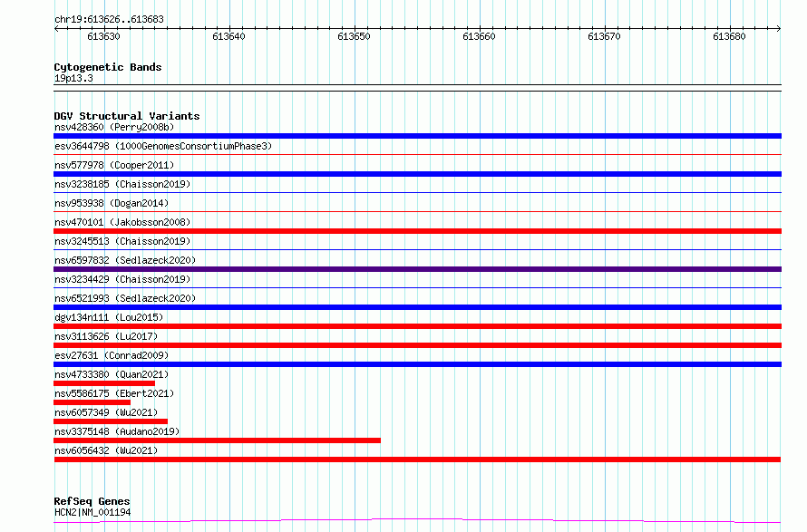Open nsv4733380 (Quan2021) variant

[x=112, y=374]
